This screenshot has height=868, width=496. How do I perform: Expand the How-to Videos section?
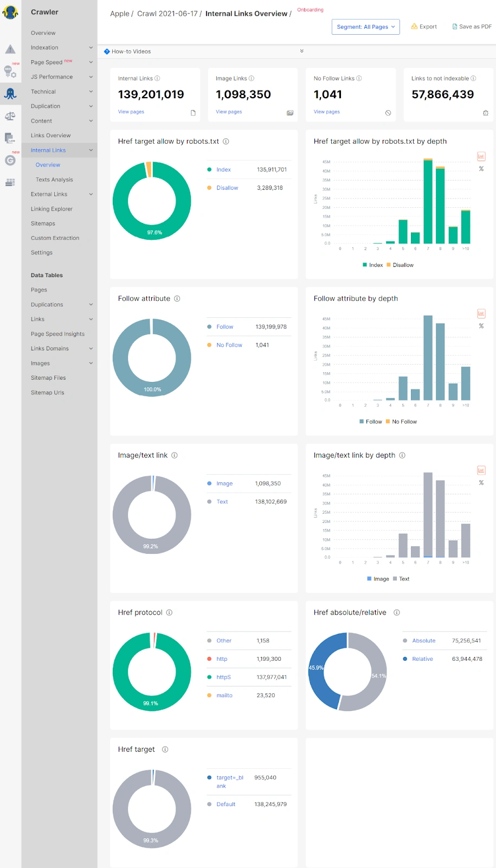coord(301,52)
